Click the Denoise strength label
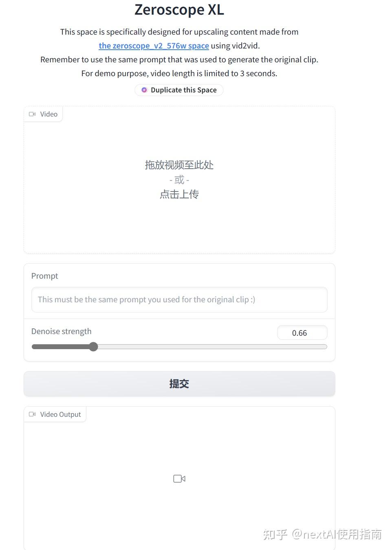Viewport: 392px width, 550px height. click(x=61, y=331)
